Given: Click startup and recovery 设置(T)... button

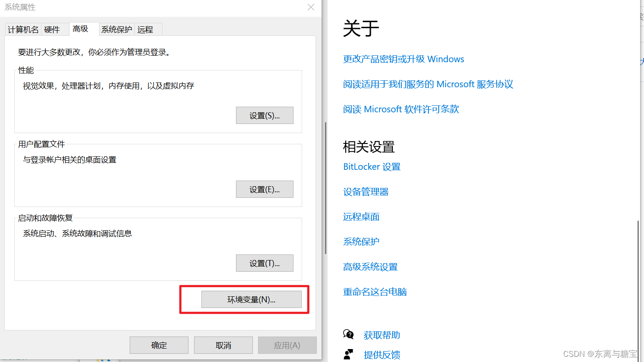Looking at the screenshot, I should pos(265,263).
